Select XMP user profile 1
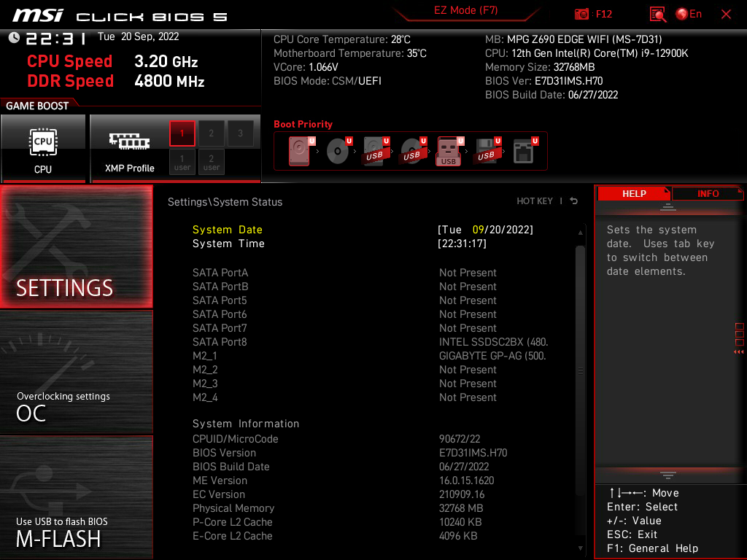The image size is (747, 560). click(x=182, y=162)
